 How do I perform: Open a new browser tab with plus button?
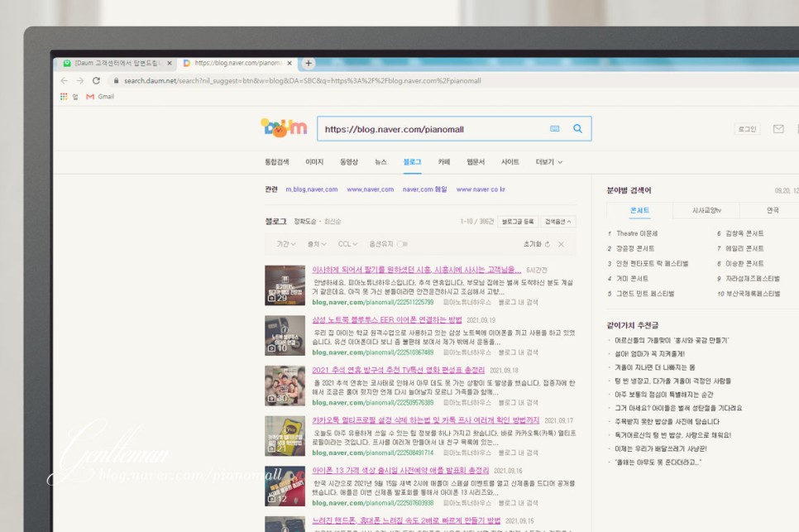(x=309, y=63)
